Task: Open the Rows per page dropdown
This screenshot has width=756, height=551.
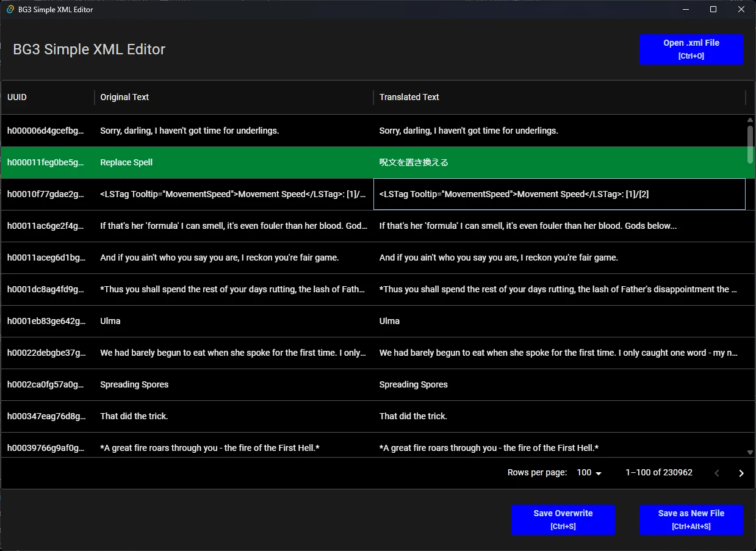Action: click(x=589, y=473)
